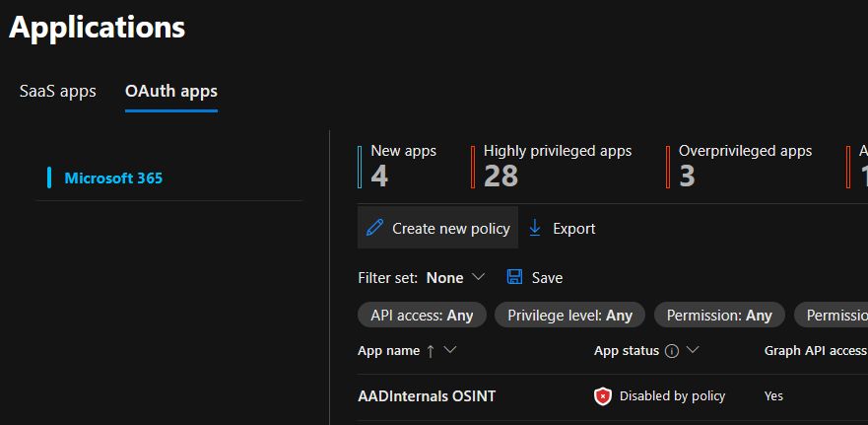Open the Permission: Any filter
The height and width of the screenshot is (425, 868).
tap(719, 316)
